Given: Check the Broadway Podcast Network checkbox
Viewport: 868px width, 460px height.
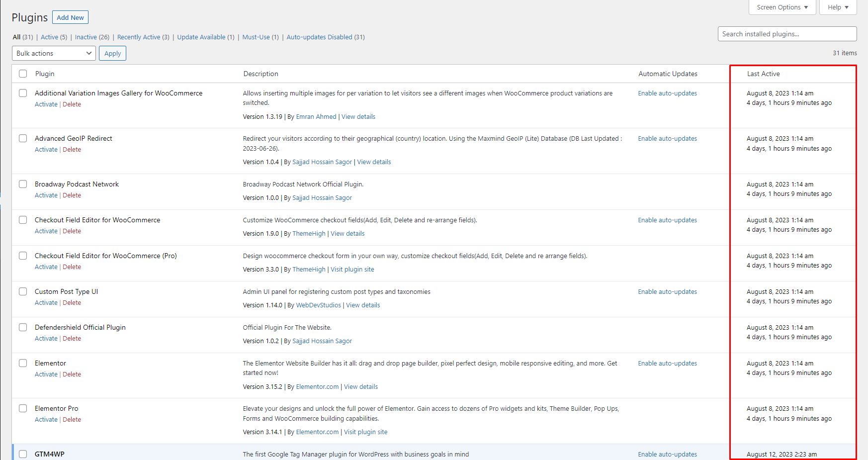Looking at the screenshot, I should pos(23,184).
